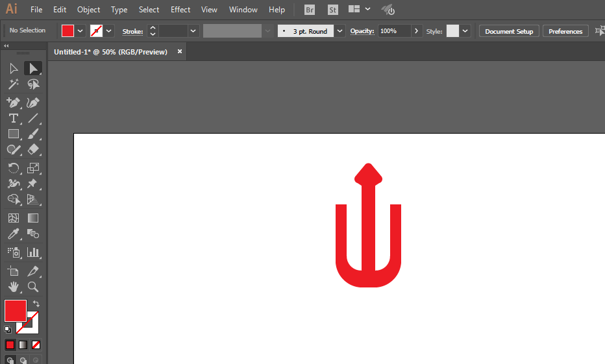This screenshot has height=364, width=605.
Task: Activate the Shaper tool
Action: [14, 149]
